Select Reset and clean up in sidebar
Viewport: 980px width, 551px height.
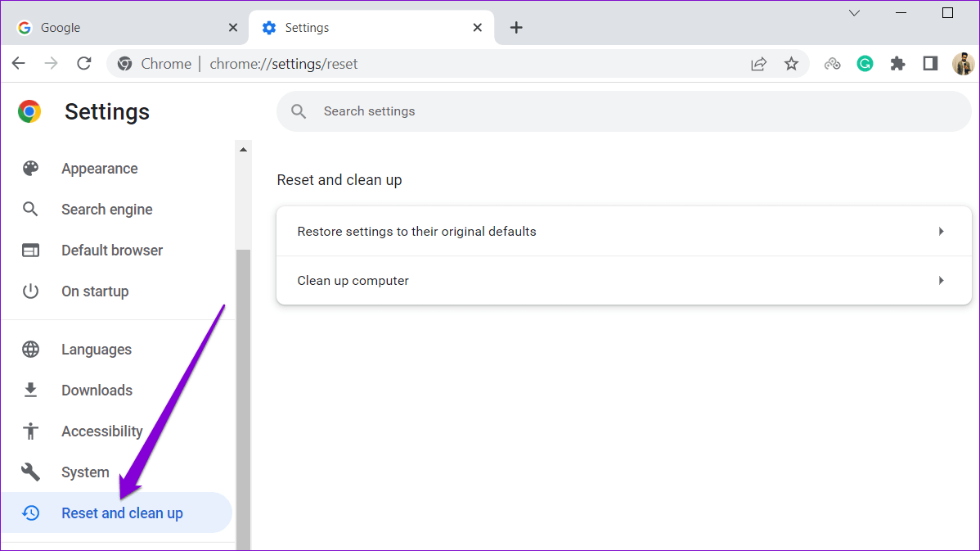[118, 513]
